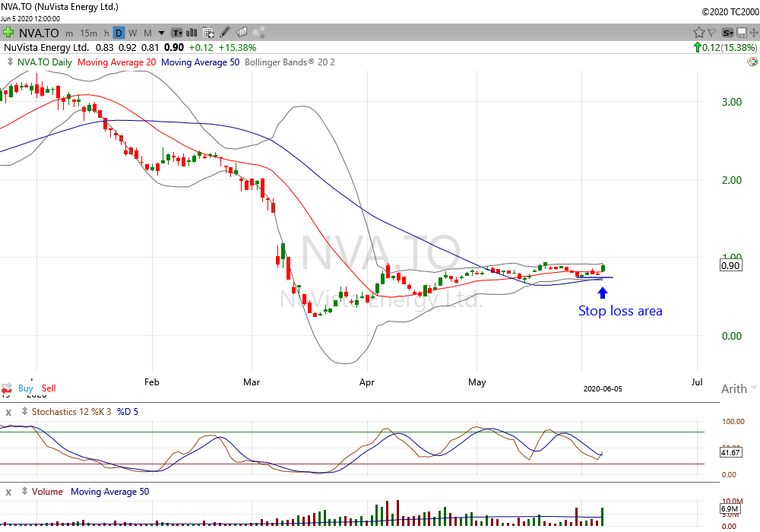Select the pencil drawing tools icon
This screenshot has height=532, width=760.
(x=224, y=33)
